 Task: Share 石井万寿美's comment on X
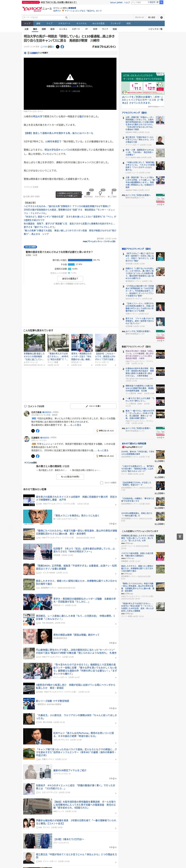pos(33,431)
